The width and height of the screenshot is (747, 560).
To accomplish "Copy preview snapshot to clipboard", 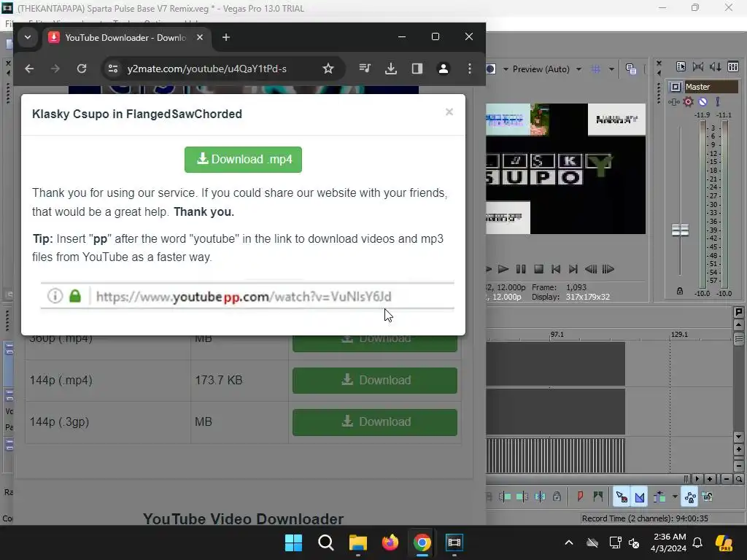I will (x=631, y=69).
